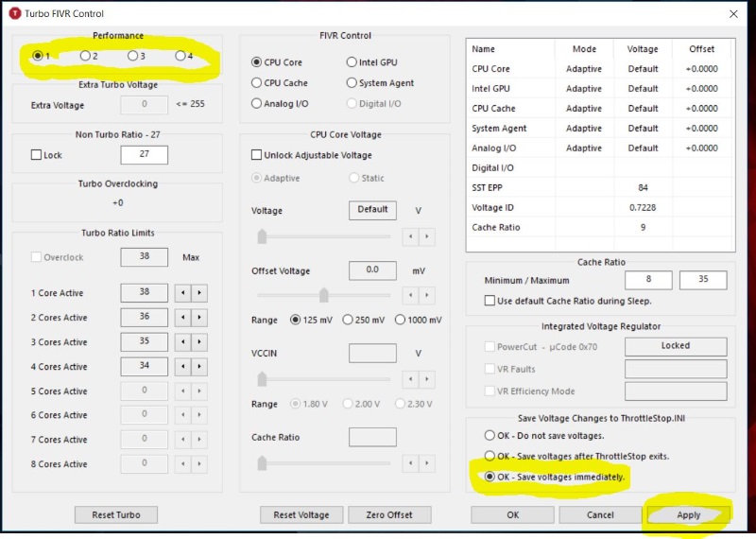The image size is (756, 539).
Task: Decrease the 2 Cores Active ratio
Action: tap(182, 318)
